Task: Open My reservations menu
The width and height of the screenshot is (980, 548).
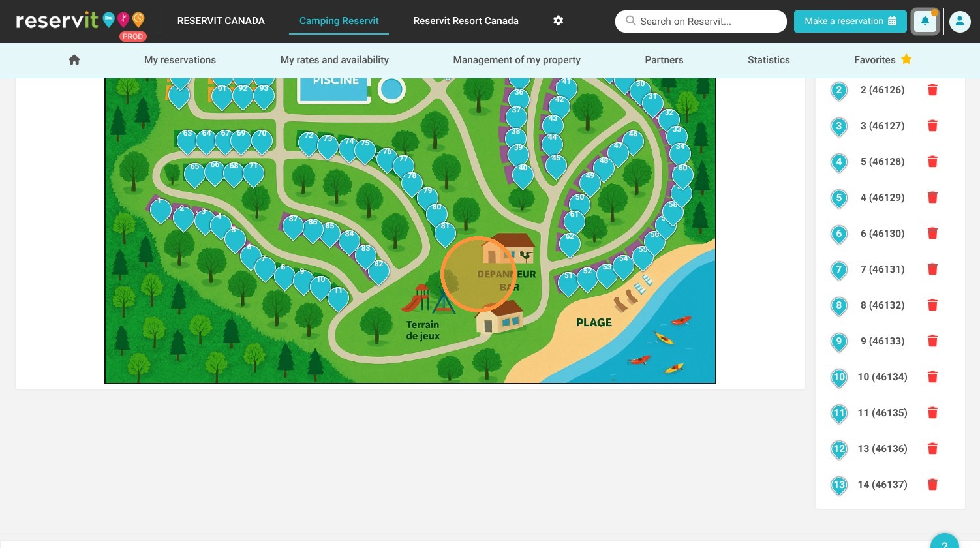Action: [x=180, y=59]
